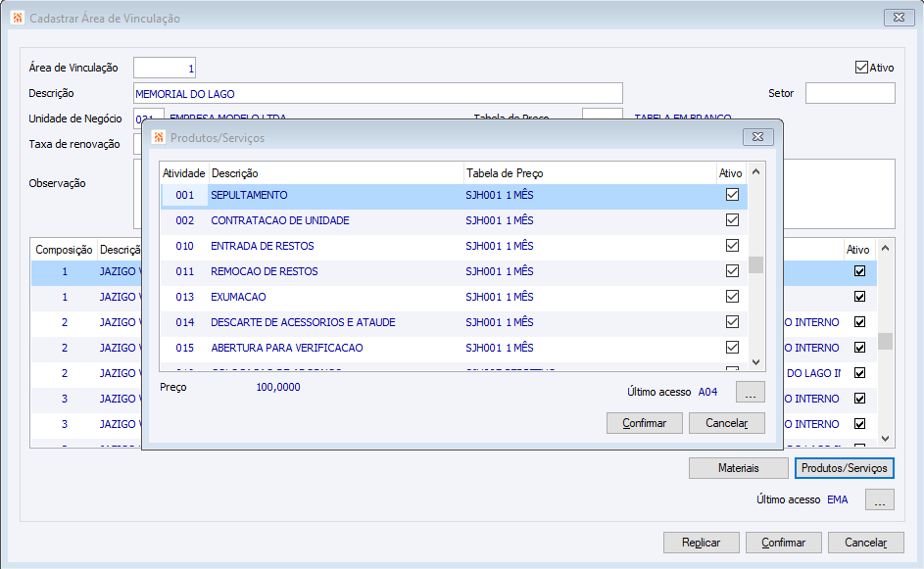Click the Replicar button

(702, 543)
